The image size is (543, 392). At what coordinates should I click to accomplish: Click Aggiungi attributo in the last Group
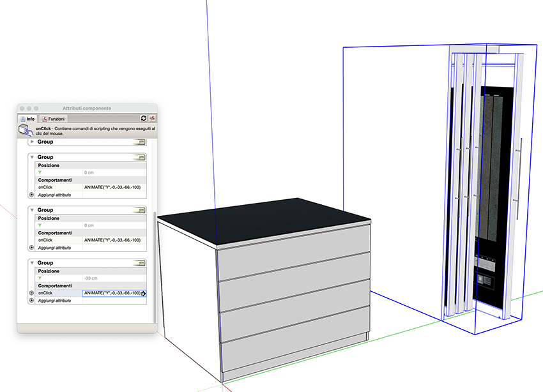(x=54, y=300)
